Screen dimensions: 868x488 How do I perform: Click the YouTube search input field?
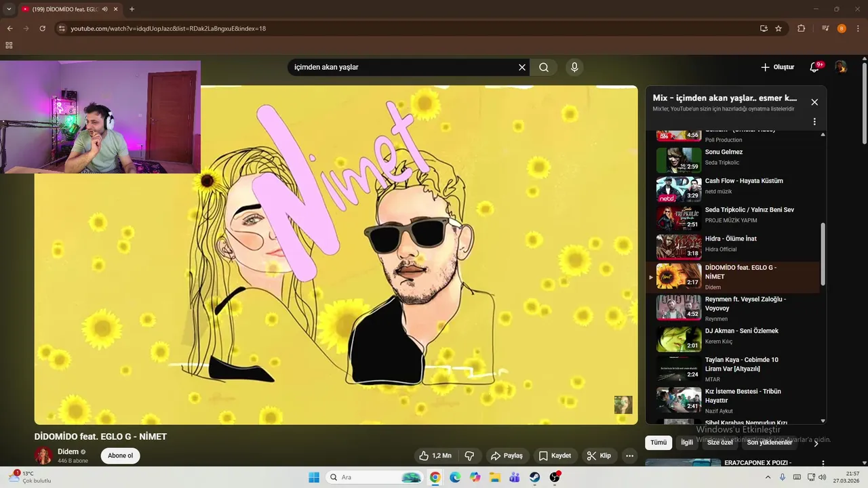pos(404,67)
